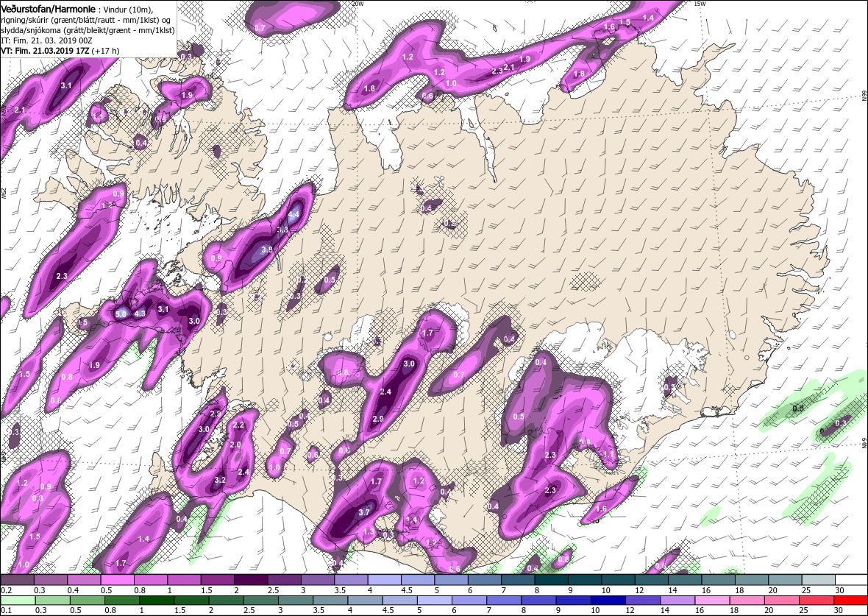This screenshot has width=868, height=616.
Task: Click the 3.7 precipitation value label
Action: (363, 512)
